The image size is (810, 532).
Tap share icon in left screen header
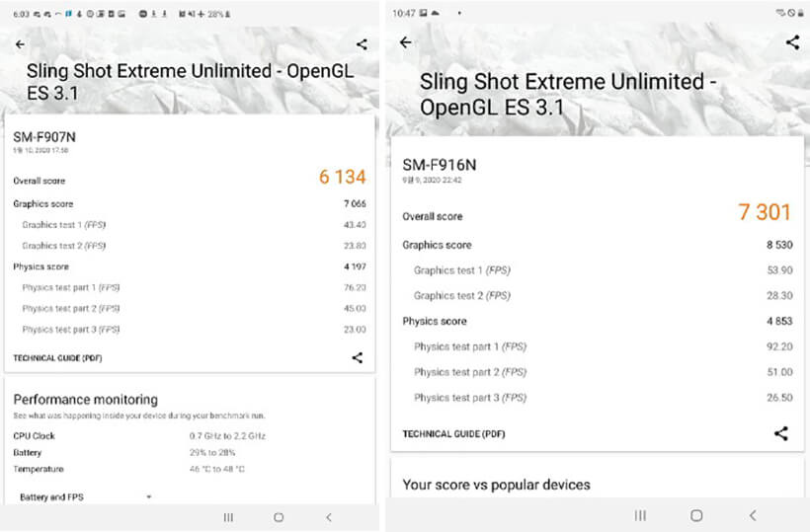363,44
